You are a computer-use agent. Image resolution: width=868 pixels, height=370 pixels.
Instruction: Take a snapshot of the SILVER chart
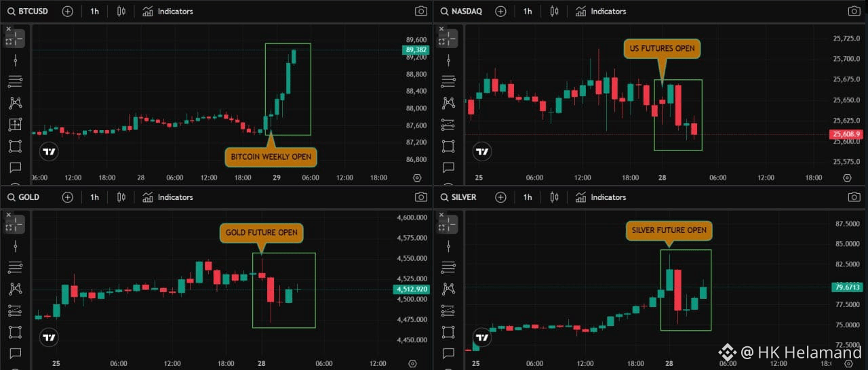(x=854, y=197)
